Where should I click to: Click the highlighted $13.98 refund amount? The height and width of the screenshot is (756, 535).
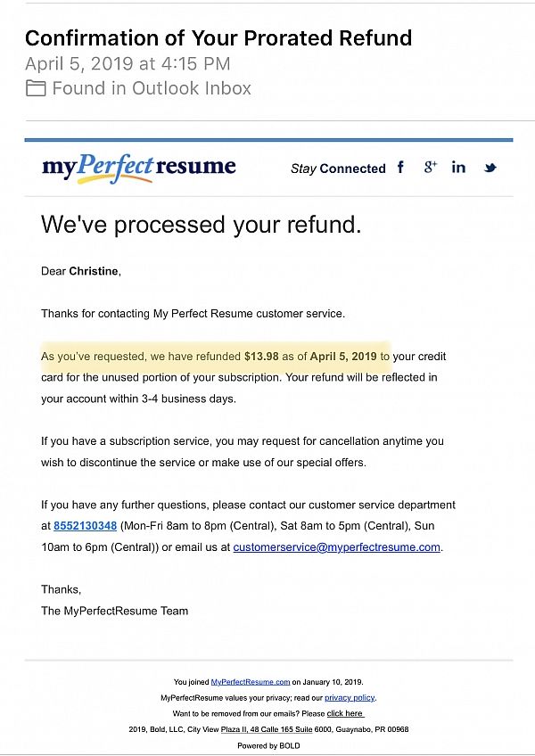tap(261, 357)
